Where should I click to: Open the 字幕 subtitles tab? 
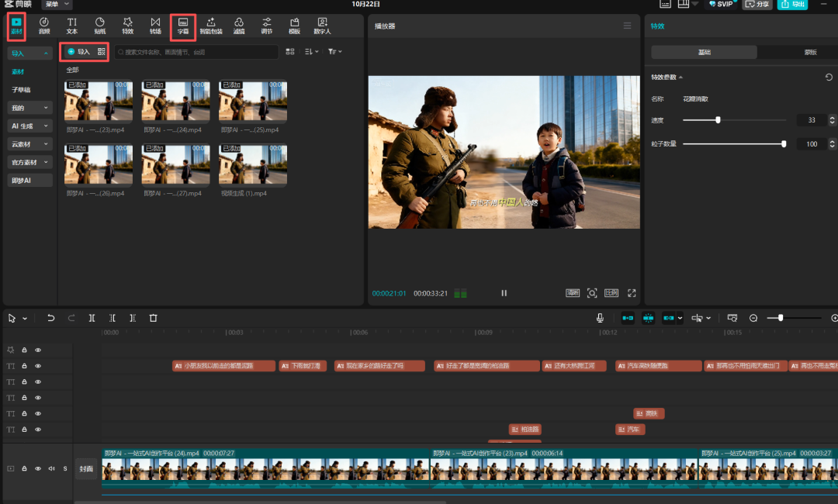pos(183,26)
